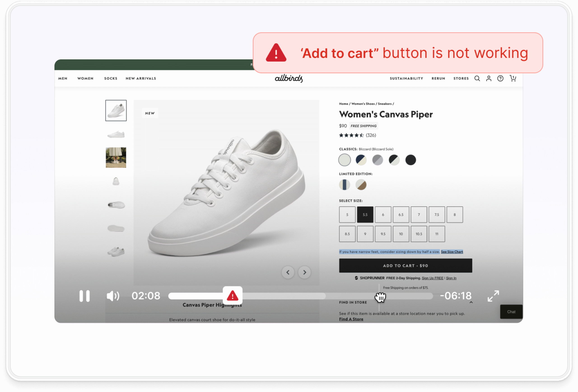Select size 5

click(x=347, y=215)
